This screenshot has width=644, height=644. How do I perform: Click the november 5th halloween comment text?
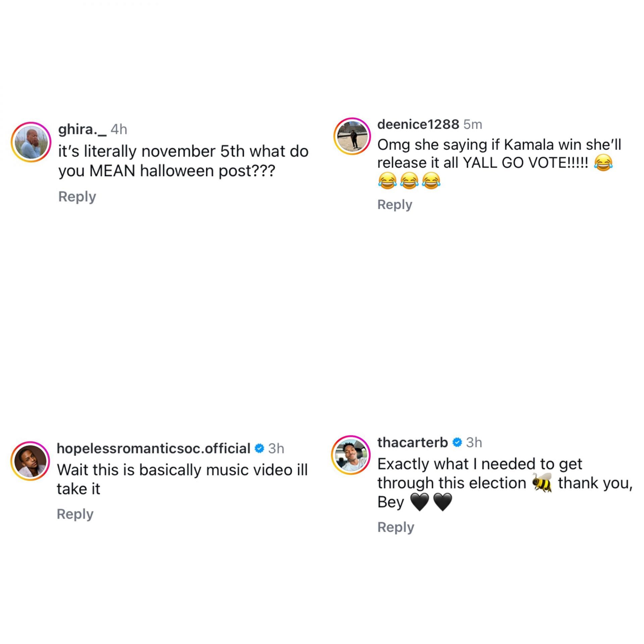coord(183,161)
